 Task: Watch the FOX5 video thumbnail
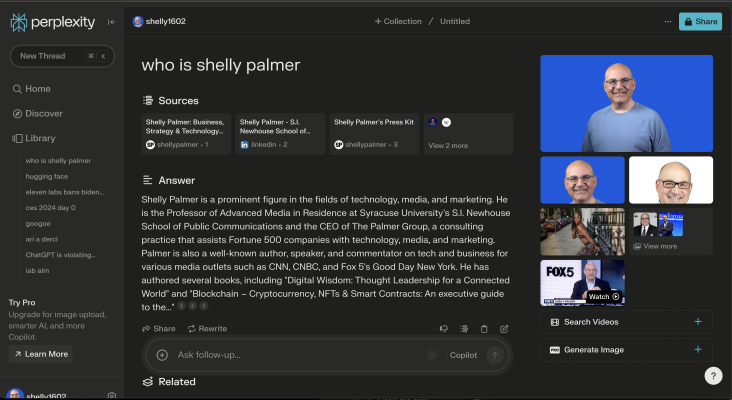coord(582,282)
